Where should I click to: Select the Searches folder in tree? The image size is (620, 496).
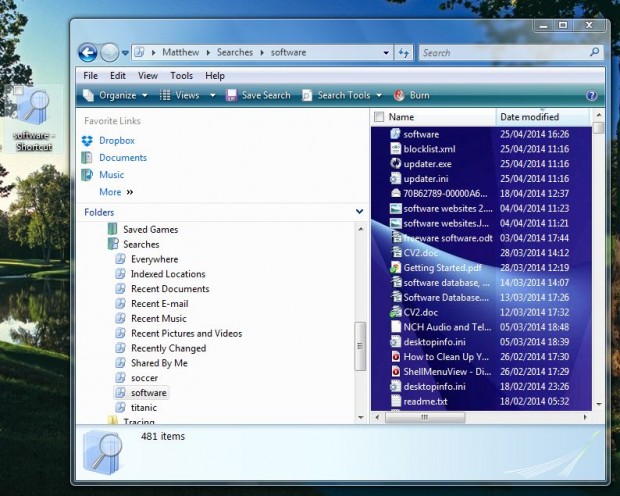(x=141, y=244)
